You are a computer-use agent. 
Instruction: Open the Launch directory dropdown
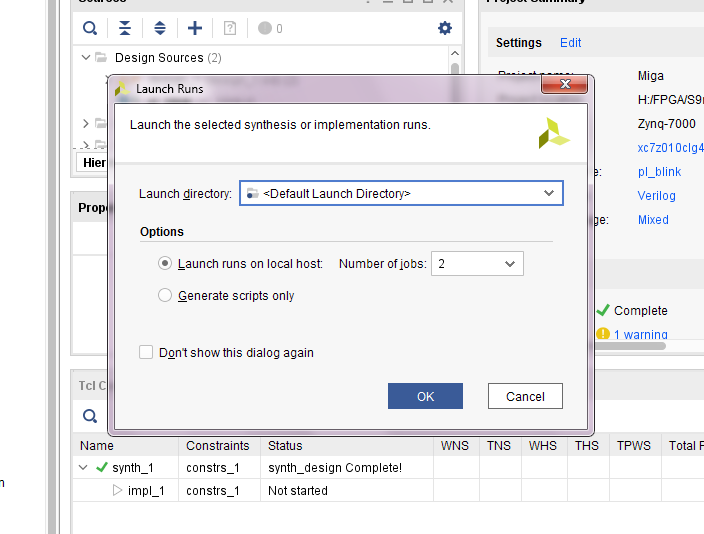tap(549, 193)
